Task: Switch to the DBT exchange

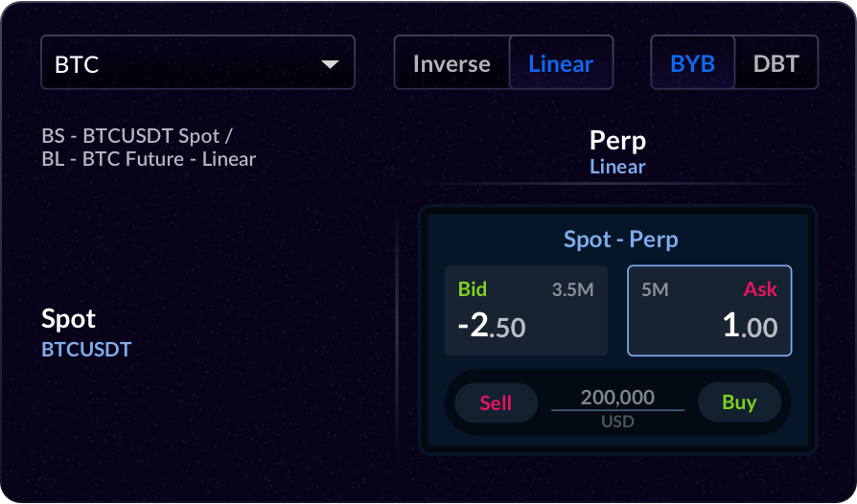Action: point(776,63)
